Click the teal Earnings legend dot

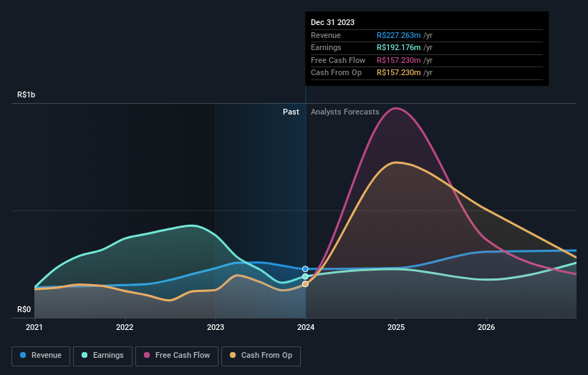pos(85,355)
